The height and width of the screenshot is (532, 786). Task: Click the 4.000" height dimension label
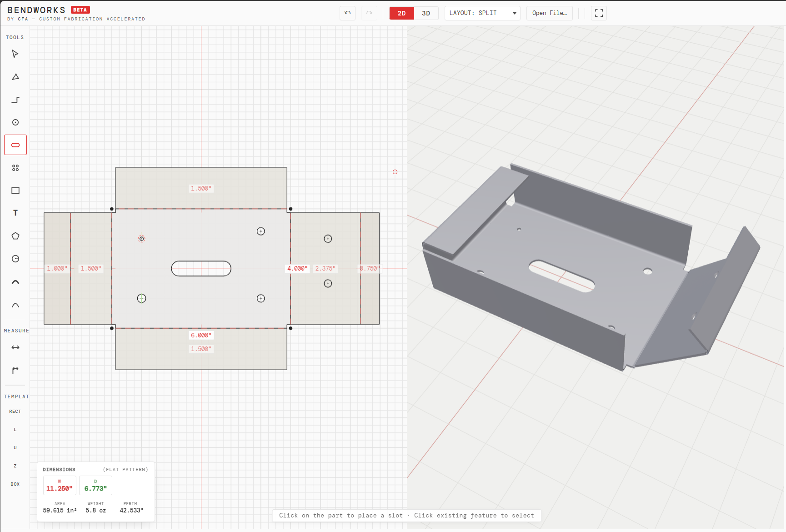coord(297,269)
